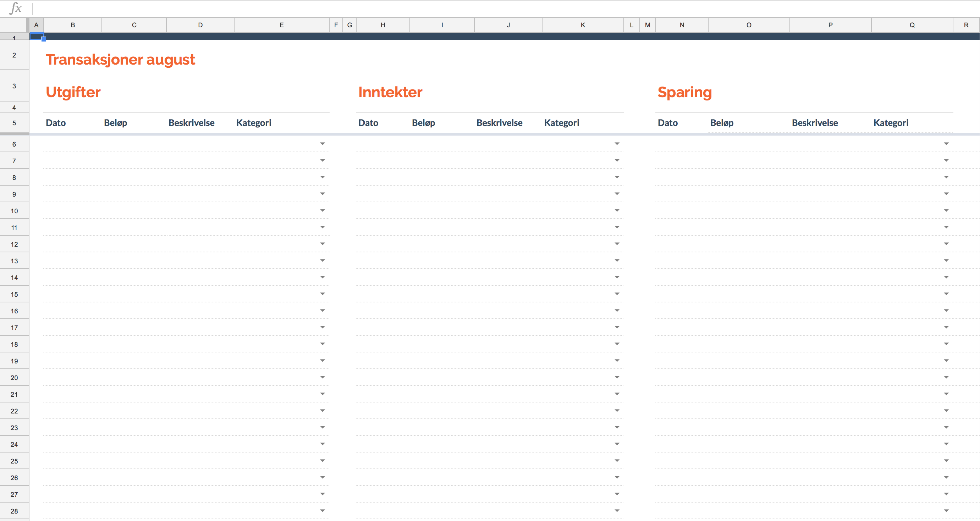Select column K header
Screen dimensions: 980x521
coord(583,25)
